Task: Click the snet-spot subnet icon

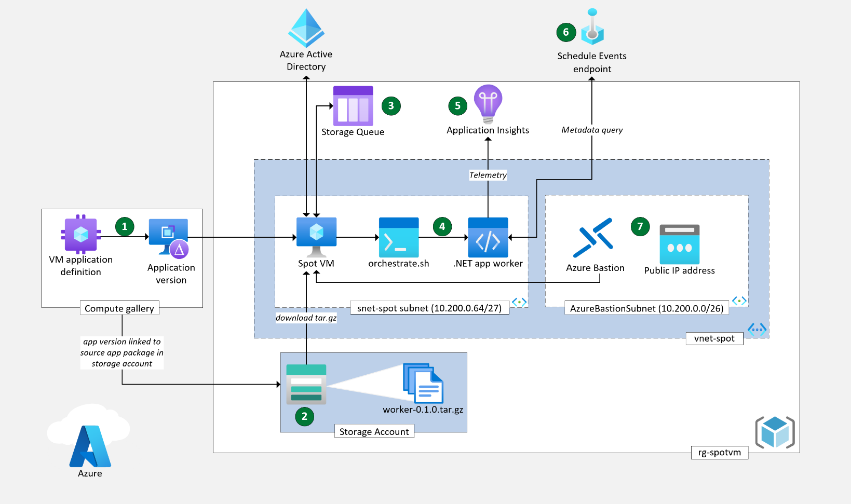Action: pyautogui.click(x=519, y=302)
